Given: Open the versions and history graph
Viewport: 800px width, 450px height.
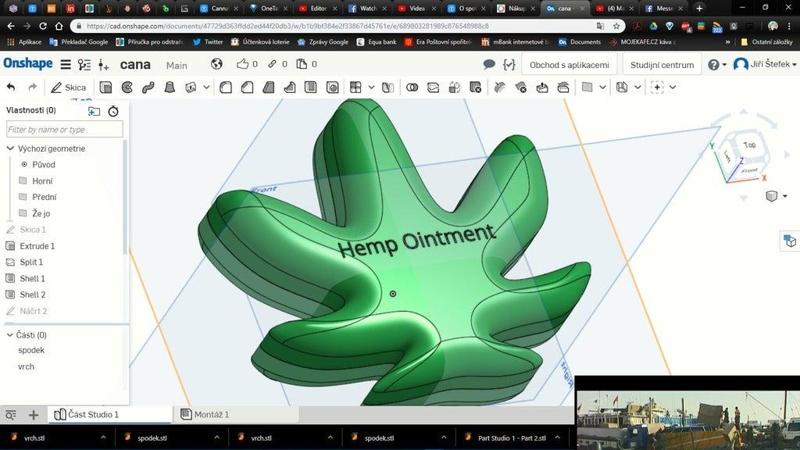Looking at the screenshot, I should point(84,65).
